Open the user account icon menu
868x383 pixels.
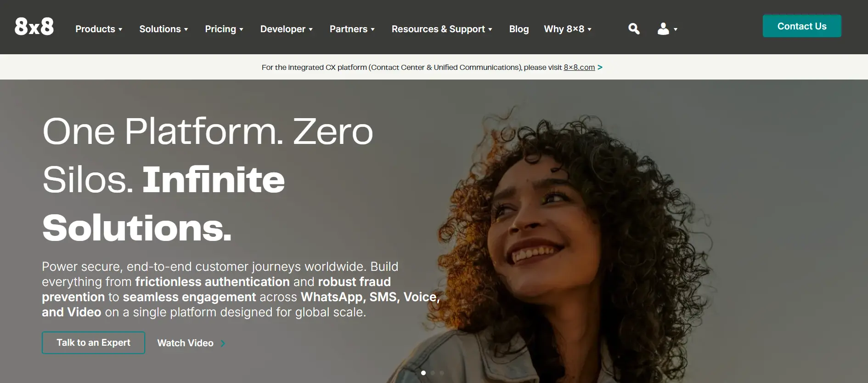[x=667, y=29]
